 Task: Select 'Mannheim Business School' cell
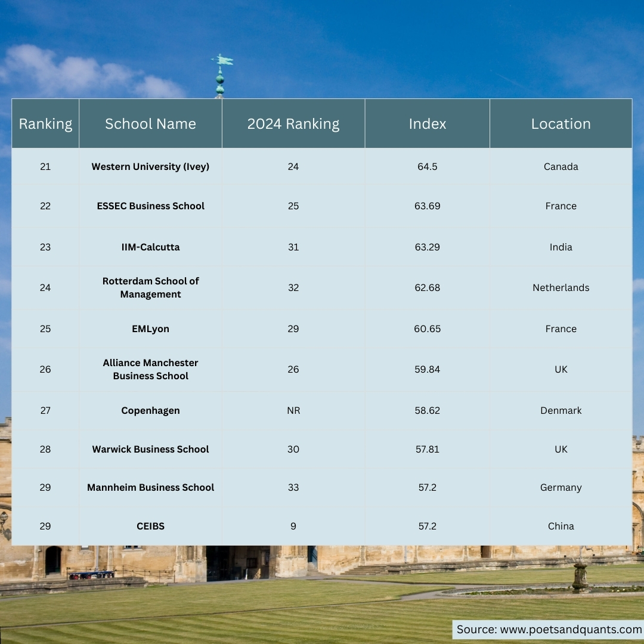click(x=150, y=488)
